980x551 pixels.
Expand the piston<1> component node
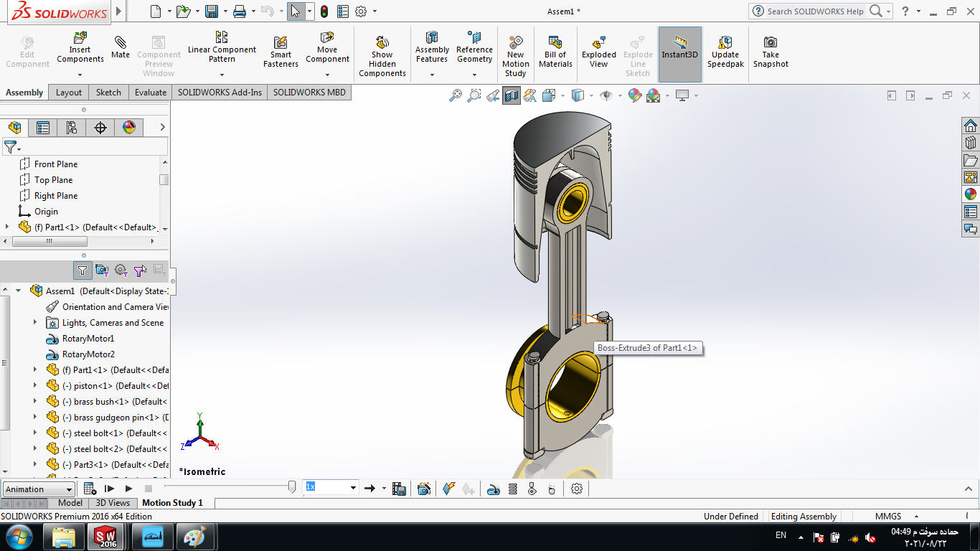(35, 386)
